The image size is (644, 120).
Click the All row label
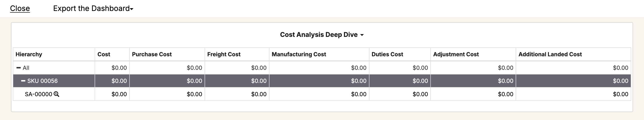(x=26, y=68)
